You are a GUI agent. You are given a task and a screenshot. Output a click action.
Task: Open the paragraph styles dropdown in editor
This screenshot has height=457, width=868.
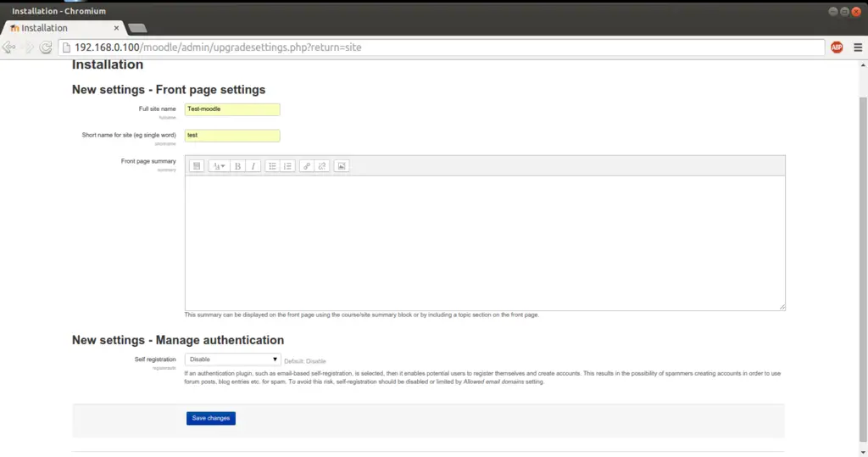point(219,166)
